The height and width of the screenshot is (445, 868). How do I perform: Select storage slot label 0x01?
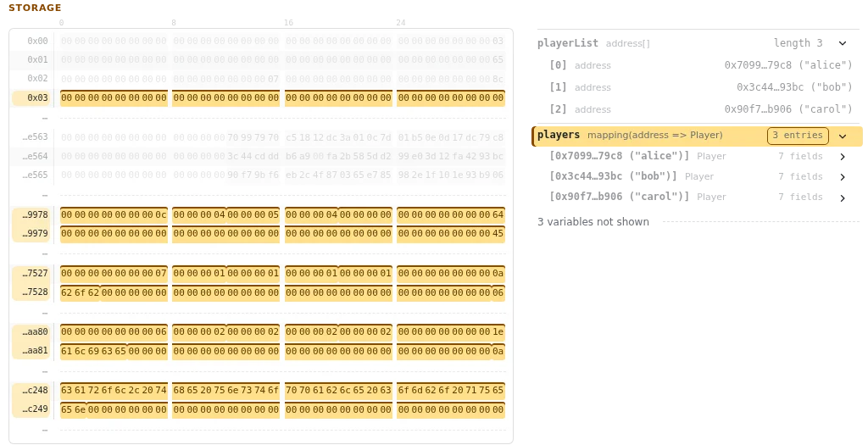37,60
